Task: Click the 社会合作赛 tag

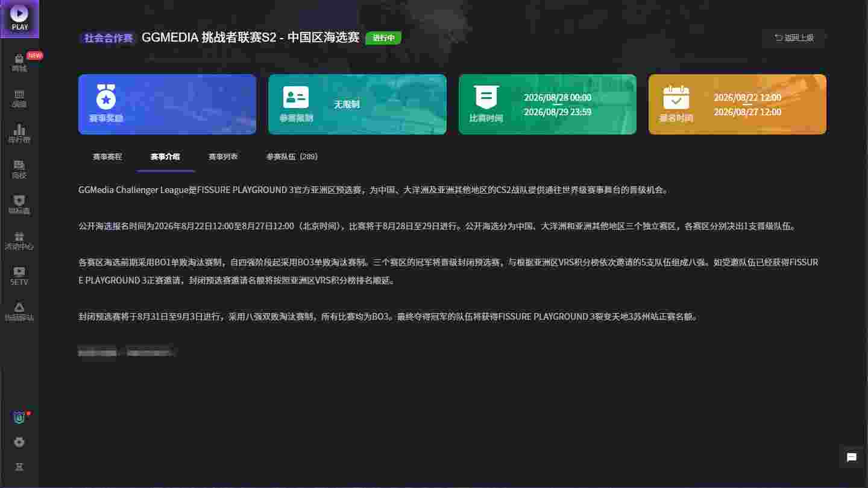Action: point(108,38)
